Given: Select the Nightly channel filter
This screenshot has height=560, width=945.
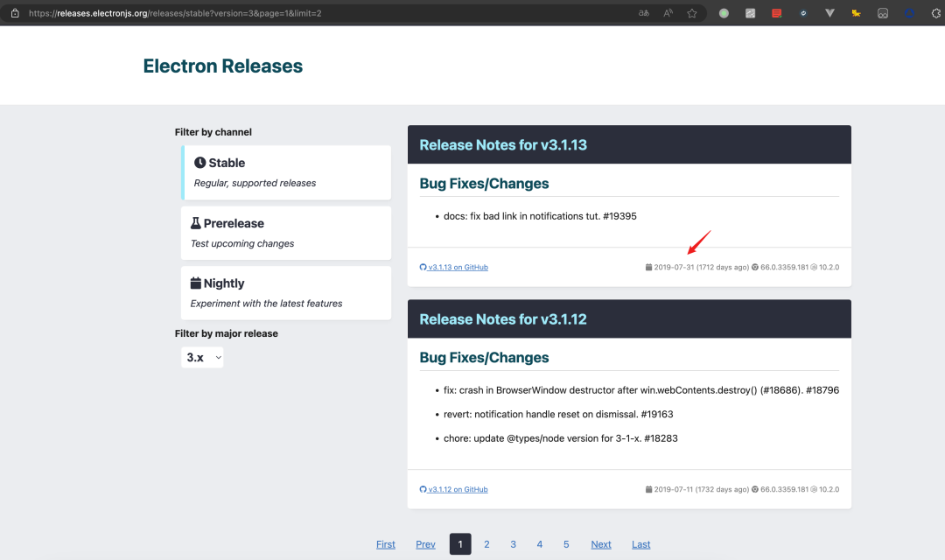Looking at the screenshot, I should [x=286, y=293].
